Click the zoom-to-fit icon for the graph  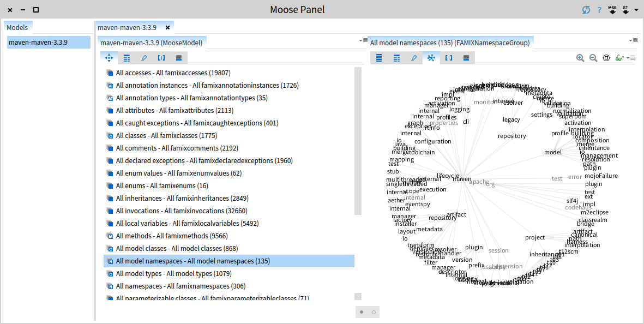coord(606,58)
